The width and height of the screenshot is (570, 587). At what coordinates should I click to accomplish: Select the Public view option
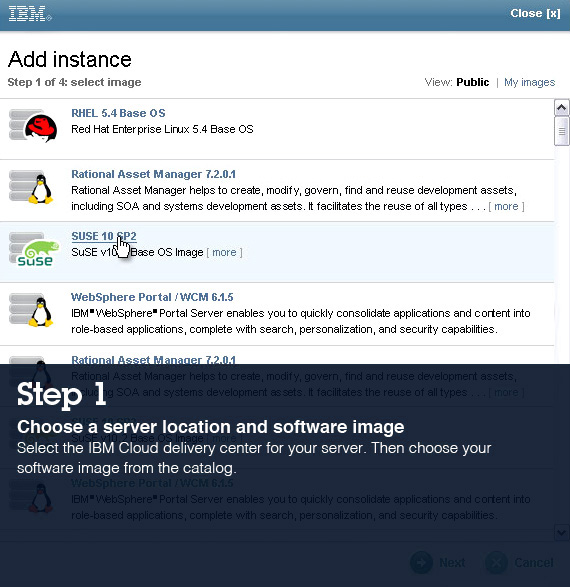click(x=472, y=82)
